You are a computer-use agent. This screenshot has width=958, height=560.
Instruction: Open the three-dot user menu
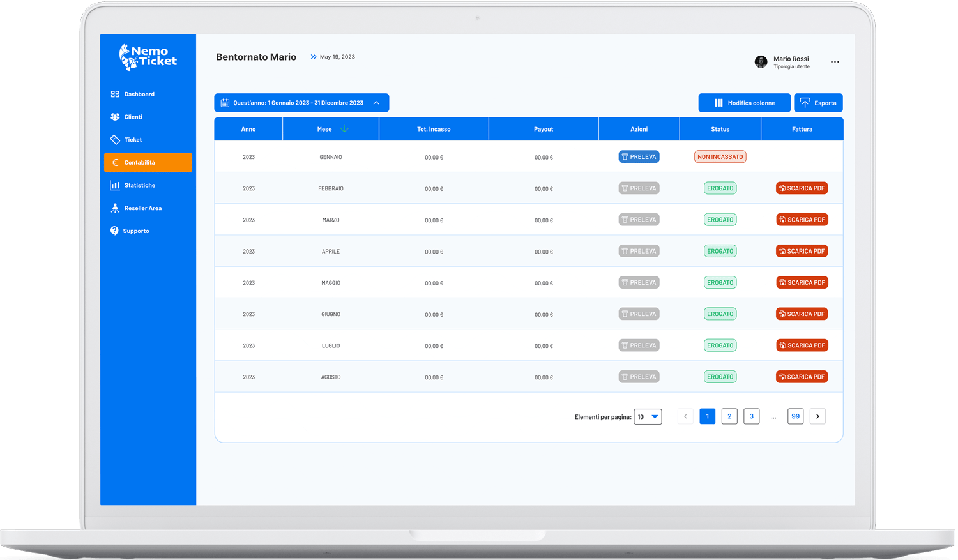(x=835, y=62)
